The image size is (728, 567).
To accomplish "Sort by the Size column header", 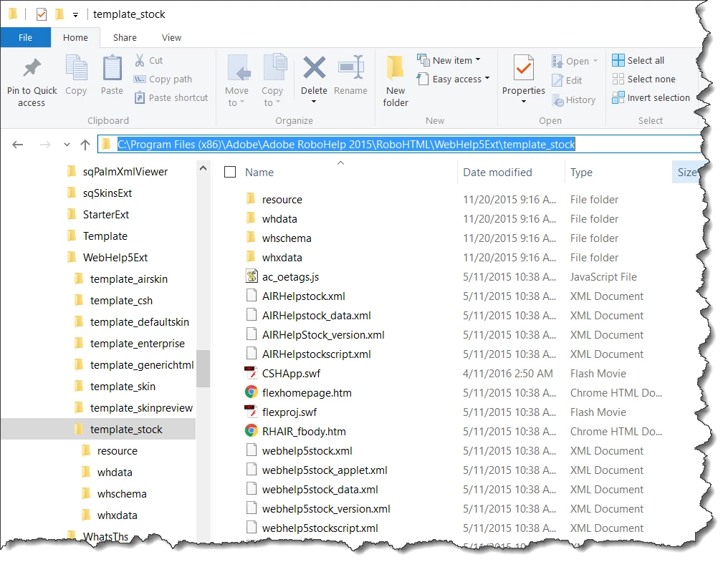I will pos(687,172).
